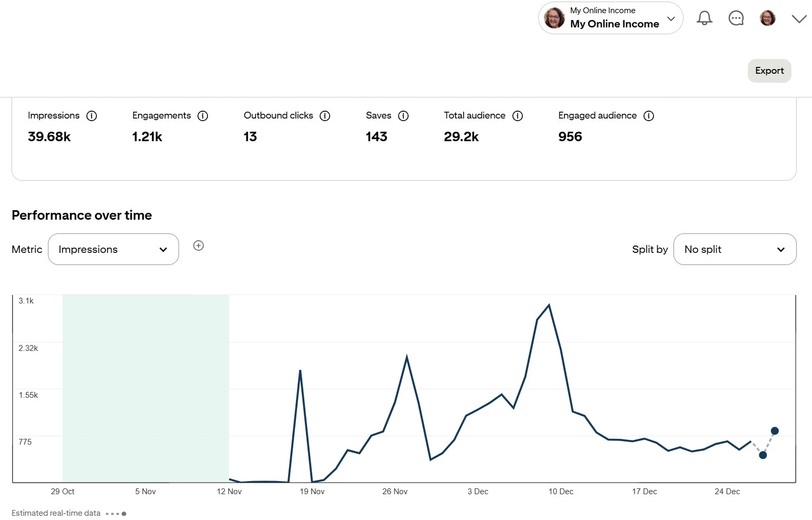Click the real-time data point on the chart
Image resolution: width=812 pixels, height=520 pixels.
(x=775, y=430)
